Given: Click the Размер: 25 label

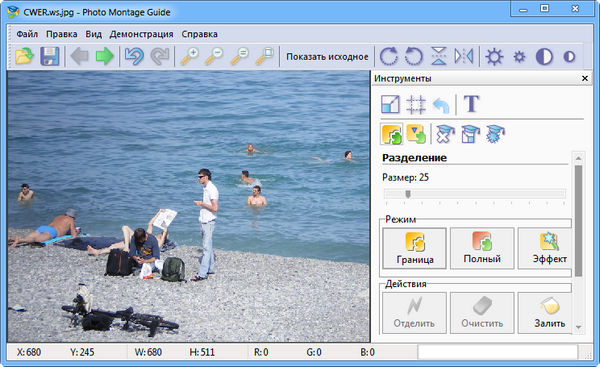Looking at the screenshot, I should [x=405, y=178].
